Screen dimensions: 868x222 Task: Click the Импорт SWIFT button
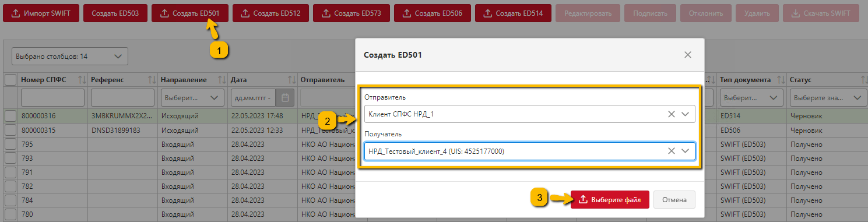[41, 13]
